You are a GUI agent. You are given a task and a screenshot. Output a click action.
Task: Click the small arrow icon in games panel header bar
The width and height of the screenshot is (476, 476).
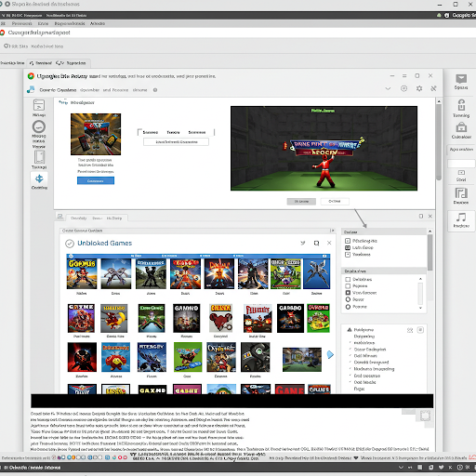tap(332, 231)
